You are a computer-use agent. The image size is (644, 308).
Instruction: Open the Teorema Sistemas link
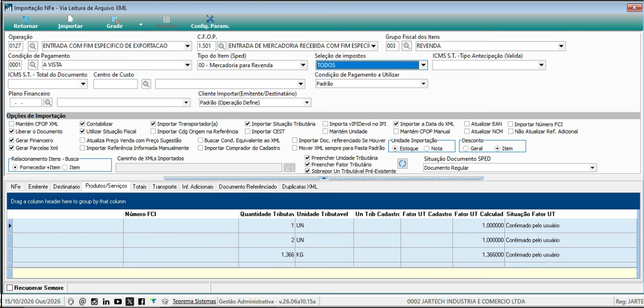click(194, 301)
